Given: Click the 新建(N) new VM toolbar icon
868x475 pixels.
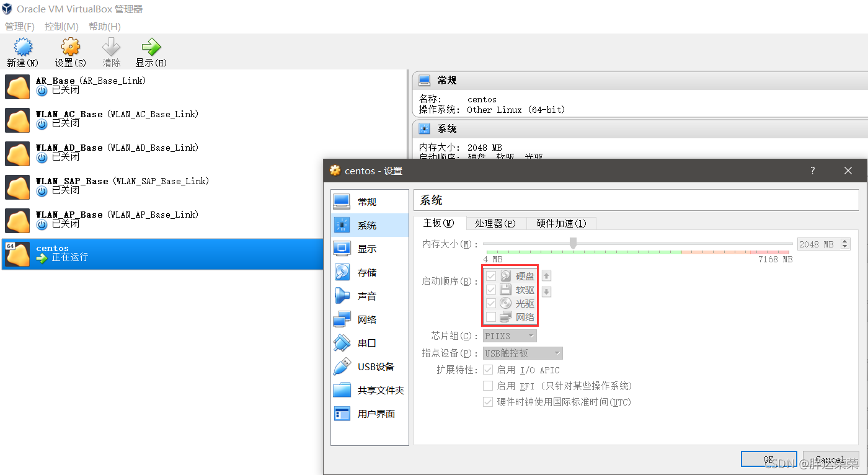Looking at the screenshot, I should coord(23,47).
